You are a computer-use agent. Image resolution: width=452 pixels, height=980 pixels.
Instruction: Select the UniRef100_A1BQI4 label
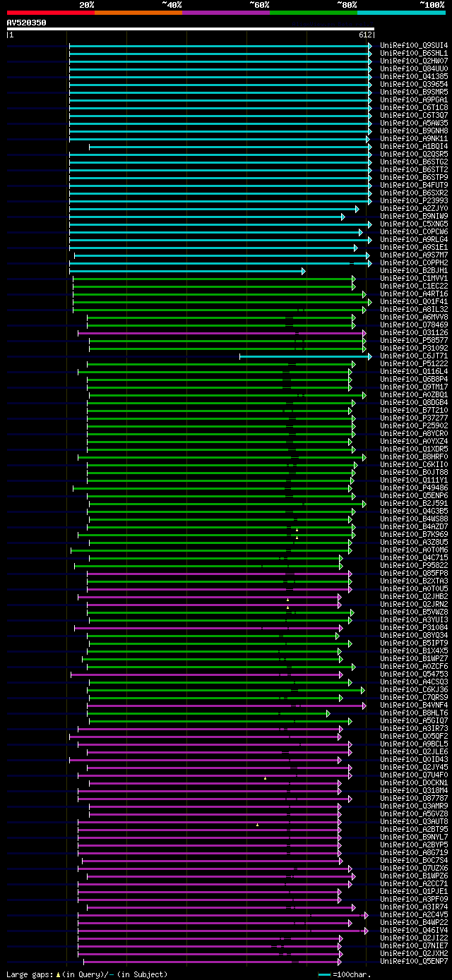click(414, 146)
